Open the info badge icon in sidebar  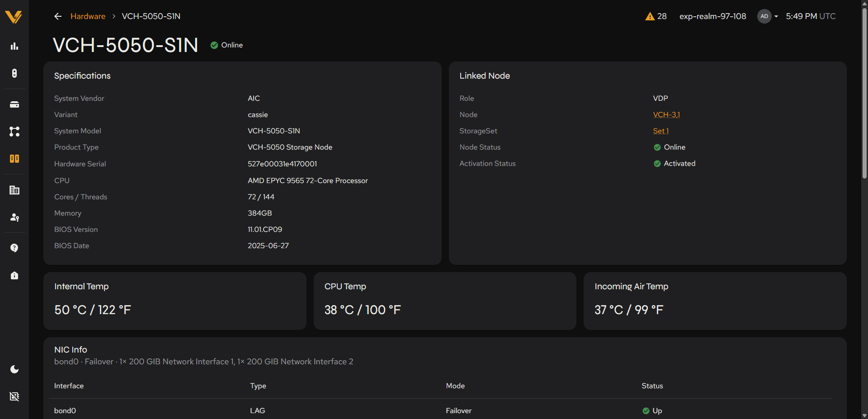14,275
